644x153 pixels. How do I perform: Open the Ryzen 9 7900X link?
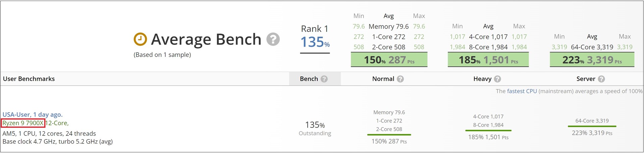tap(23, 123)
